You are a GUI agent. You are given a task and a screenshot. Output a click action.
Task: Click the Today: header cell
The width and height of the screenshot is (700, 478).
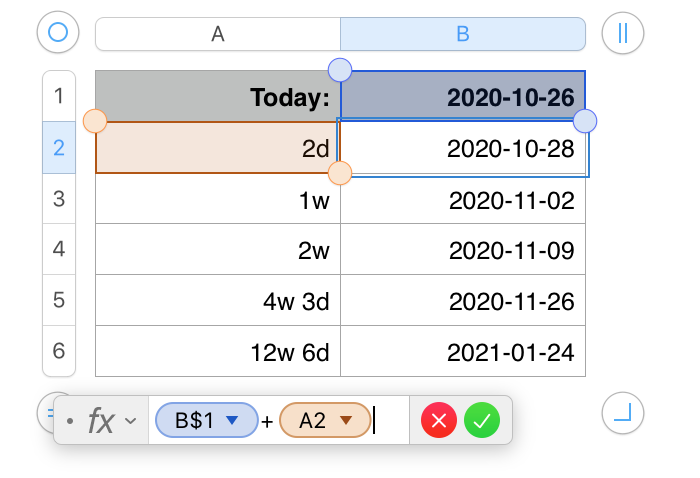tap(218, 97)
